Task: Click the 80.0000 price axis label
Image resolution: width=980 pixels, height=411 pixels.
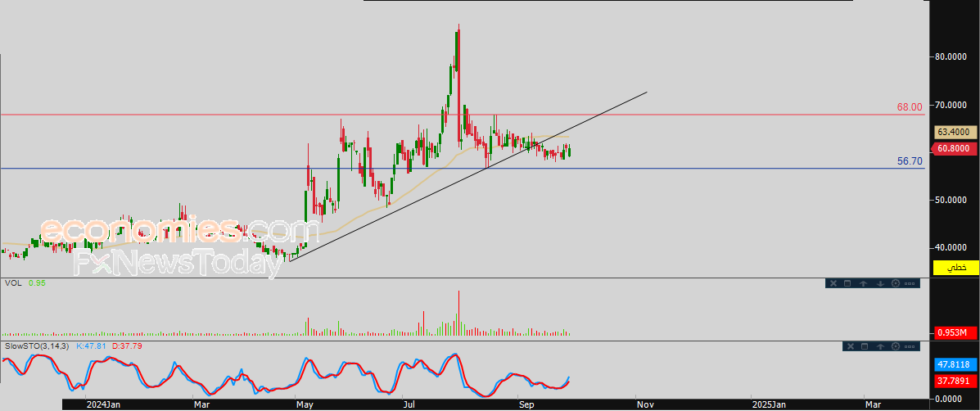Action: [951, 56]
